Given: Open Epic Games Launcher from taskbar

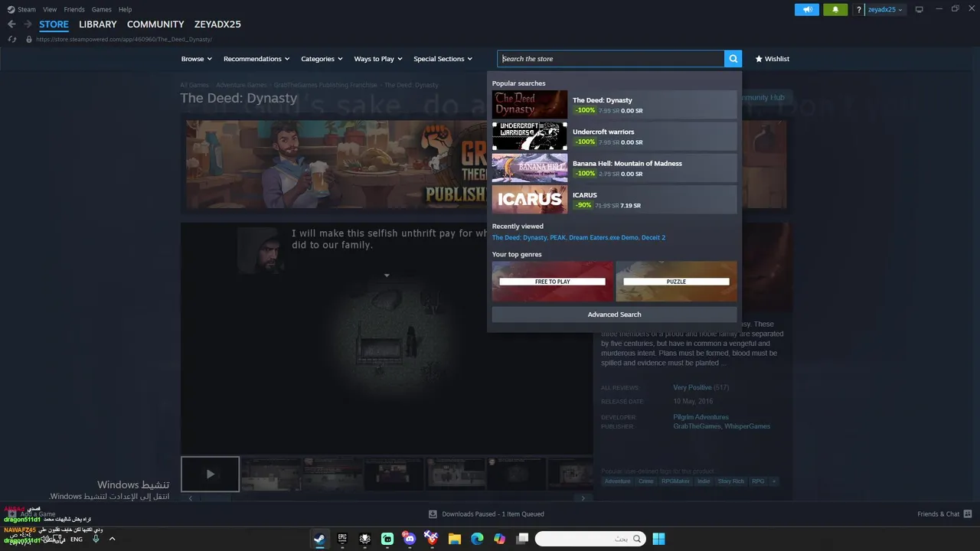Looking at the screenshot, I should pyautogui.click(x=342, y=539).
